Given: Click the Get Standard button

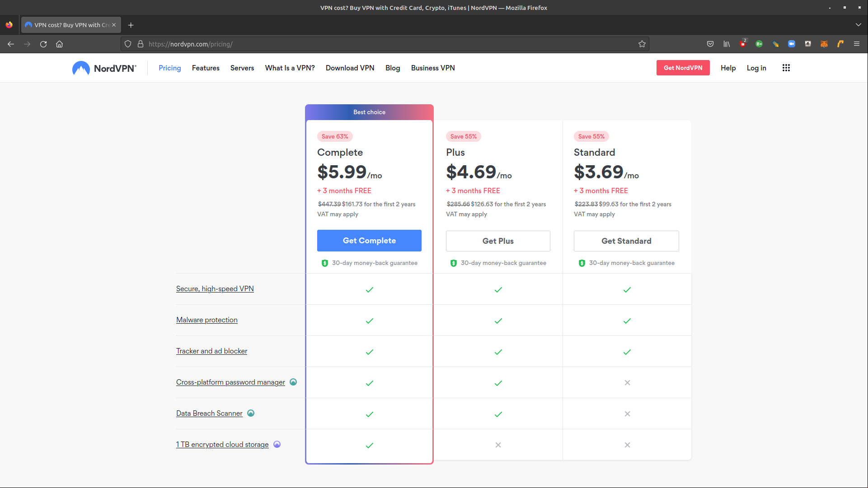Looking at the screenshot, I should [x=626, y=241].
